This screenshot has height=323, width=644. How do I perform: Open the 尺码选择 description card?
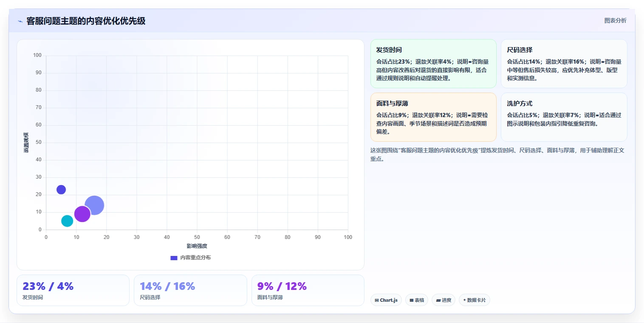coord(564,64)
